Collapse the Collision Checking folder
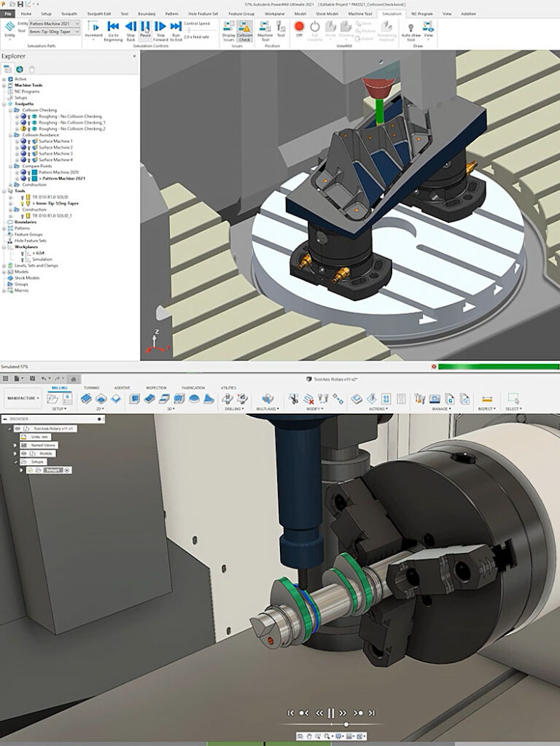560x746 pixels. point(10,110)
